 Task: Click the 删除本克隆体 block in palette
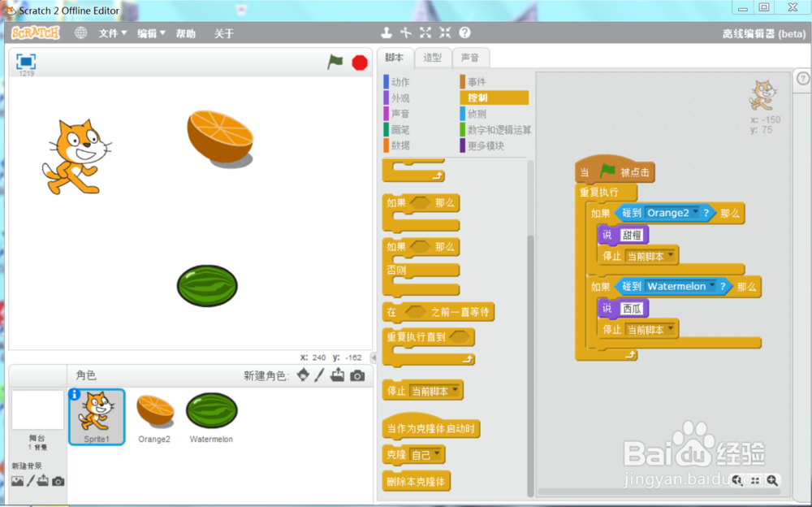pos(416,481)
